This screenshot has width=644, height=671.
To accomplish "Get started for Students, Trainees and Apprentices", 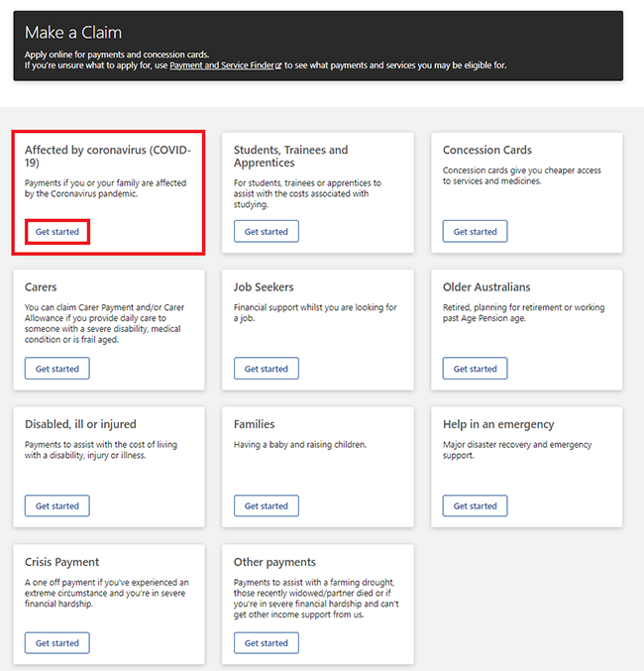I will pos(267,232).
